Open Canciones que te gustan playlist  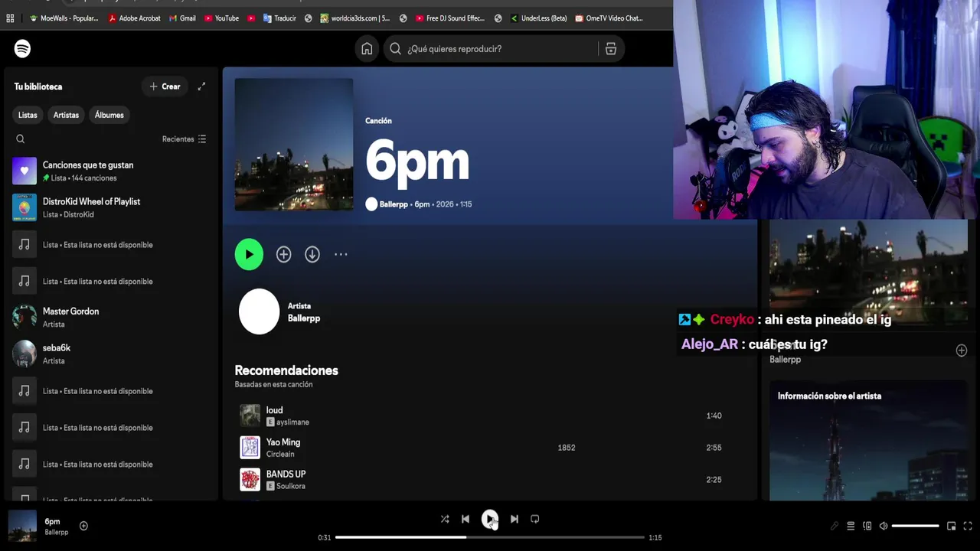(111, 171)
